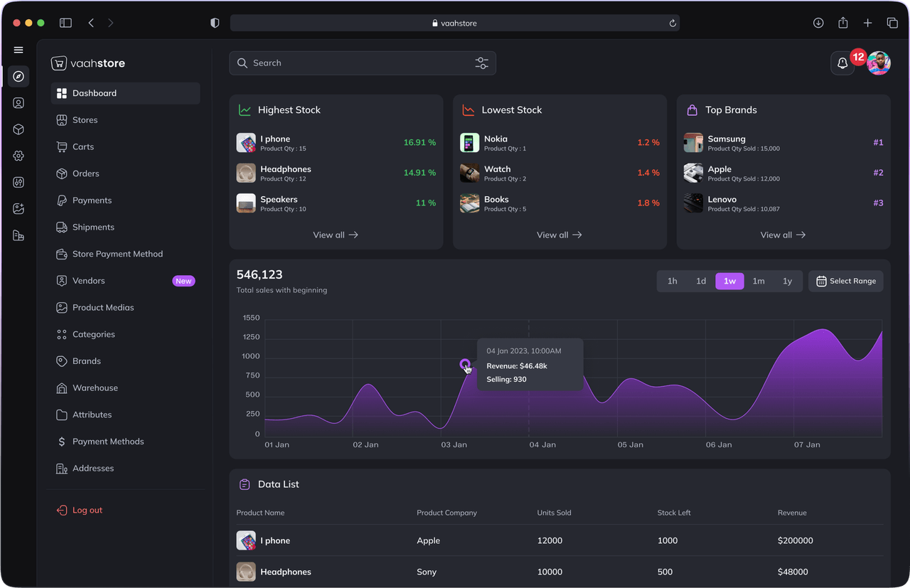Click the hamburger menu icon atop the sidebar
The image size is (910, 588).
(18, 50)
